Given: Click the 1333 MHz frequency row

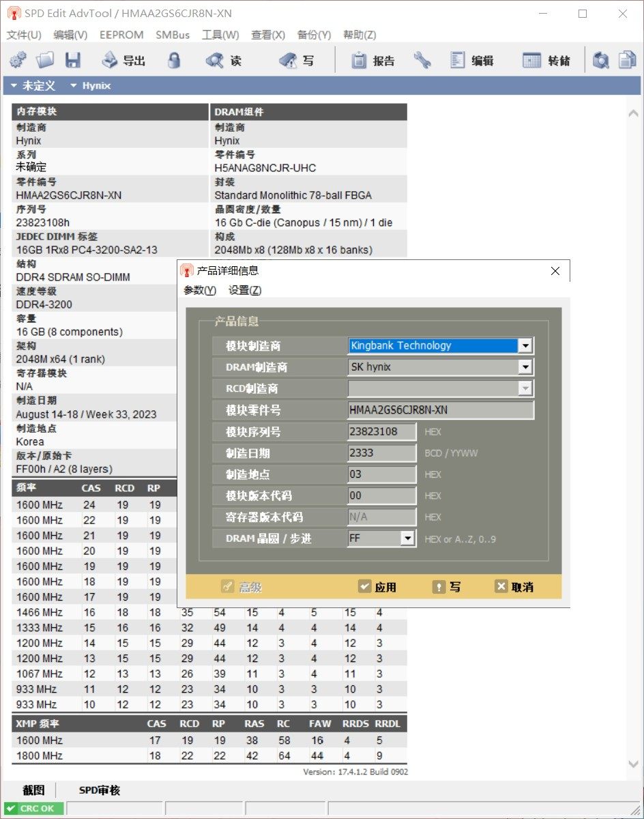Looking at the screenshot, I should pyautogui.click(x=209, y=627).
